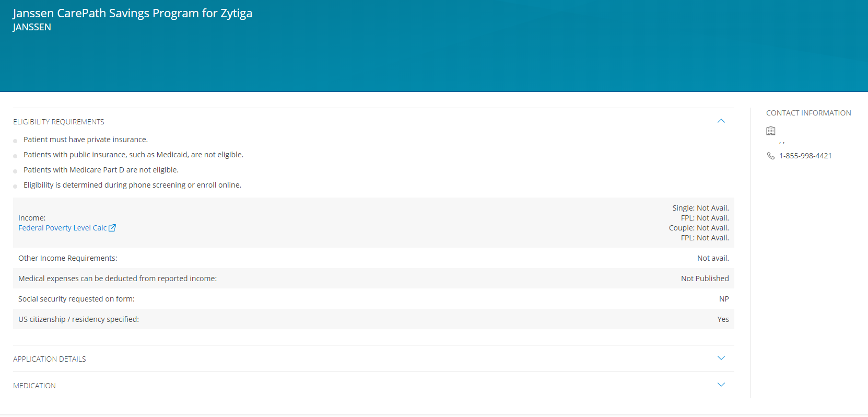Click the phone number 1-855-998-4421
868x417 pixels.
point(805,156)
